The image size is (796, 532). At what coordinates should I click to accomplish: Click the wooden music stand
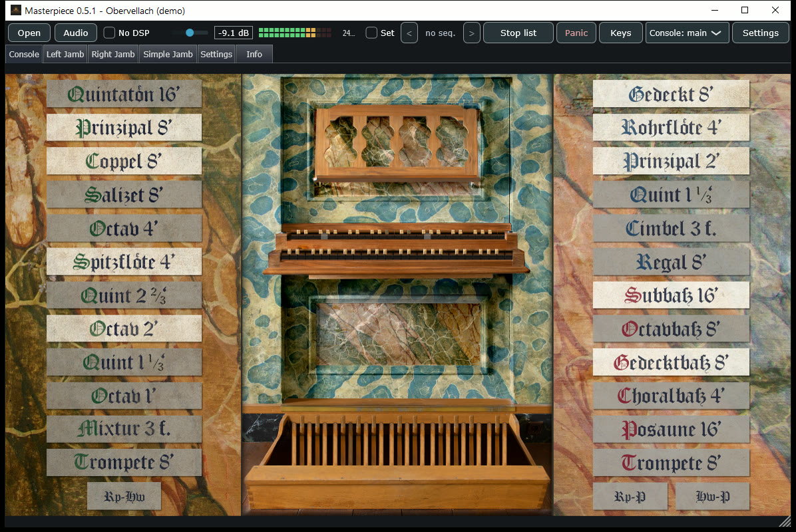pos(397,144)
